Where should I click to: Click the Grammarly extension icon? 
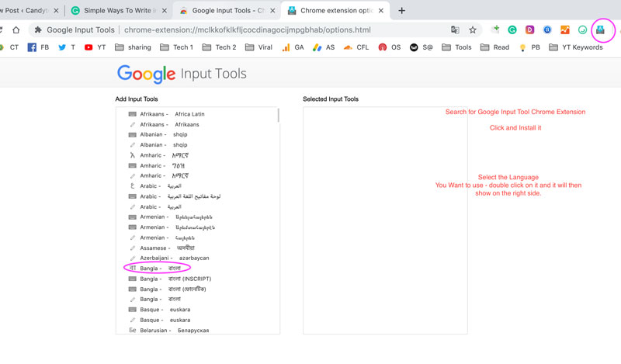[512, 29]
